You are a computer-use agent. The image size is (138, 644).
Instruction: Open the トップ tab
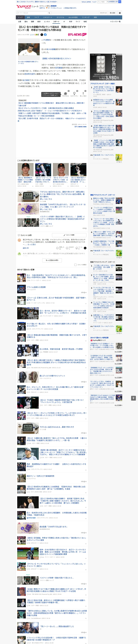click(x=20, y=17)
